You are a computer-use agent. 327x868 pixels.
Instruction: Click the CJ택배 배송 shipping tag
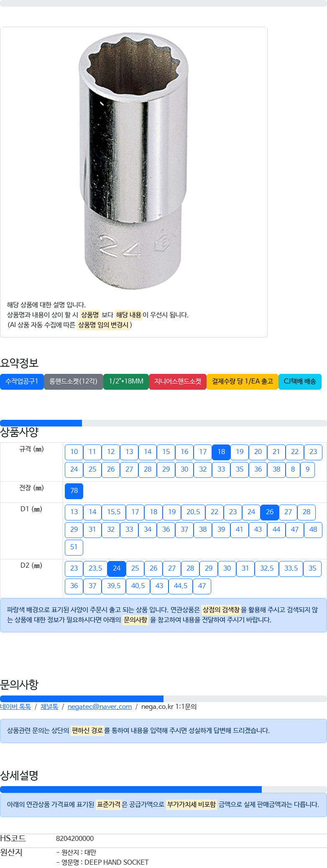click(300, 381)
